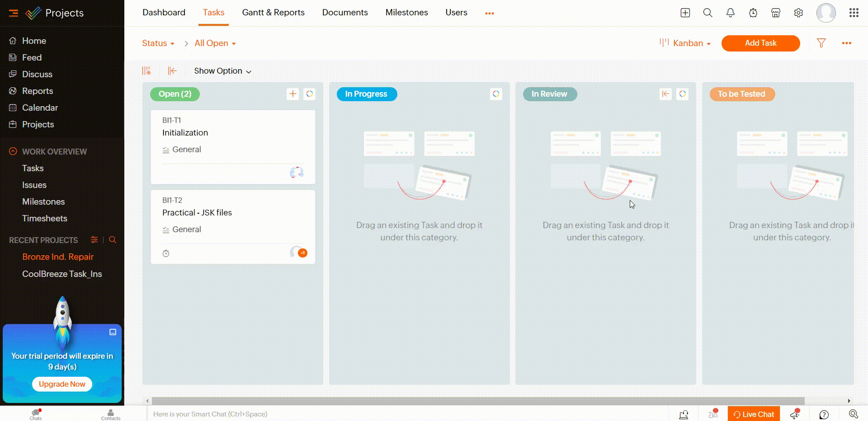This screenshot has height=421, width=868.
Task: Open the search in the top bar
Action: (708, 13)
